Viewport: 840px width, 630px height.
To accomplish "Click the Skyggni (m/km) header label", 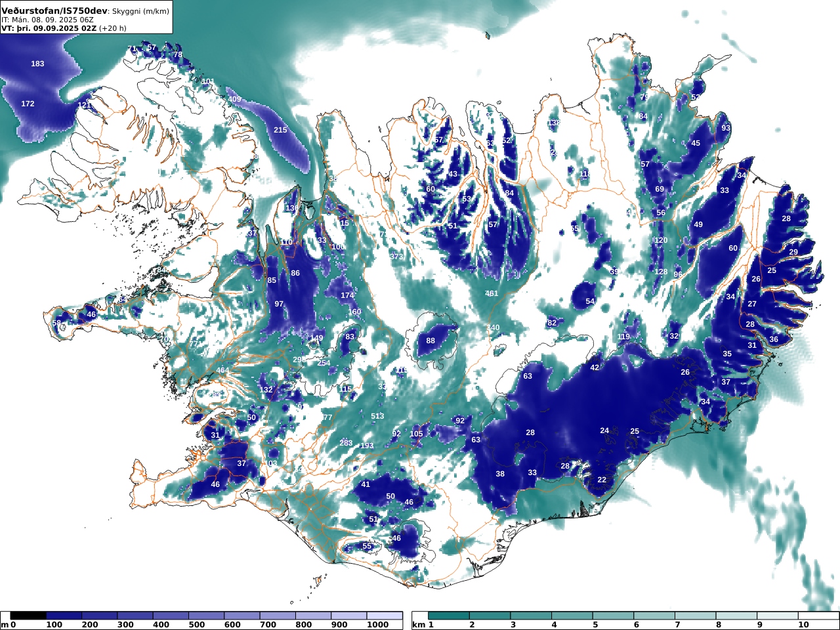I will click(140, 12).
